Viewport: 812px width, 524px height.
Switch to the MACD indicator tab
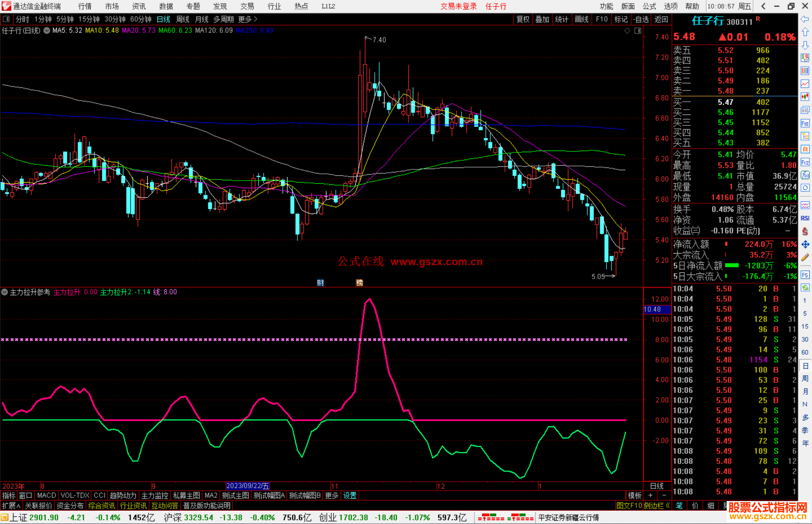pos(47,495)
